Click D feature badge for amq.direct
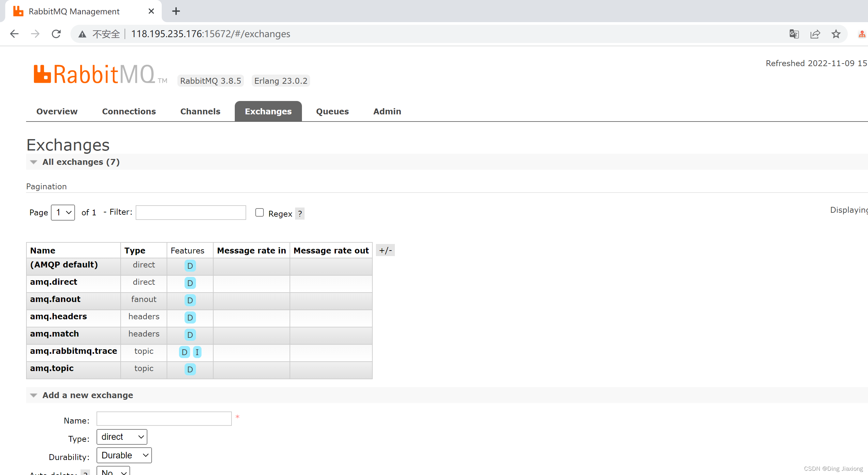The height and width of the screenshot is (475, 868). (x=190, y=283)
